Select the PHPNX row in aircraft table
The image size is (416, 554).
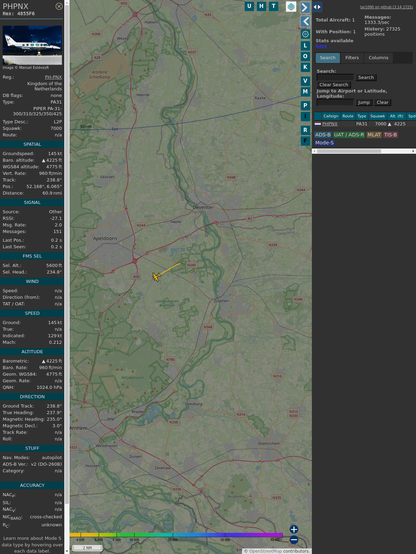pos(365,124)
